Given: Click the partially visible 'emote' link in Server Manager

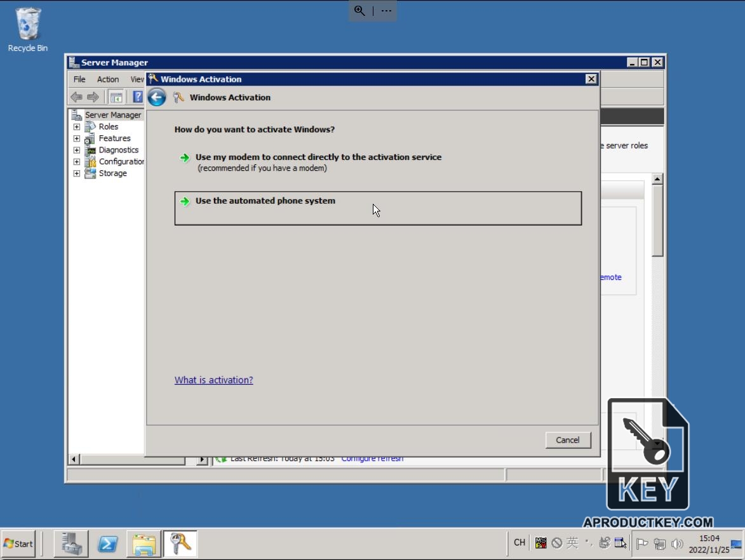Looking at the screenshot, I should [611, 277].
